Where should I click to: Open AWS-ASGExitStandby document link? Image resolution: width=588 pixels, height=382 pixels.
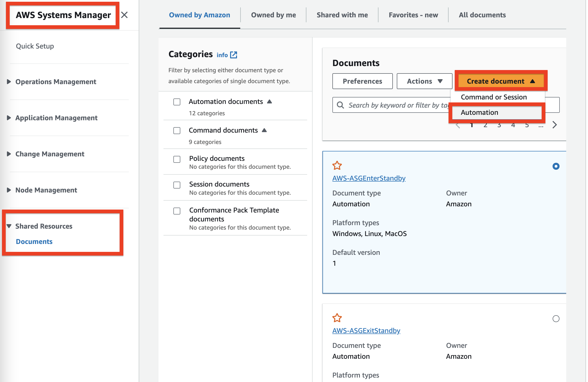(x=366, y=331)
